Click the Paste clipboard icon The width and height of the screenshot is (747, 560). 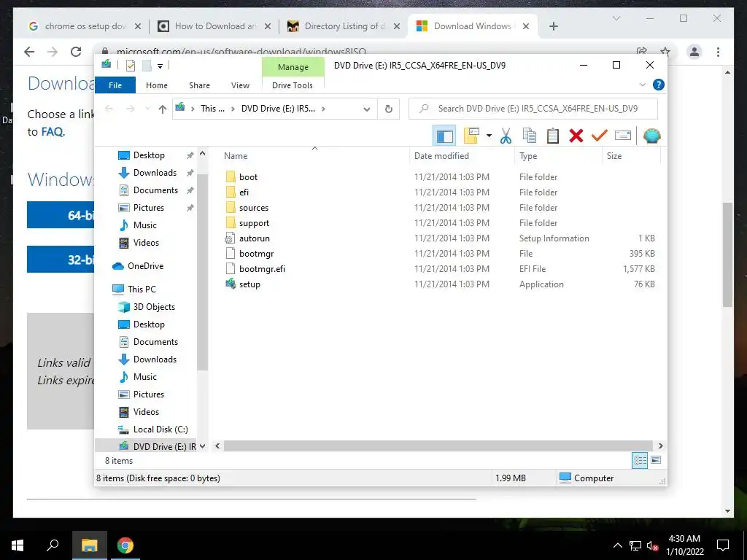coord(553,136)
